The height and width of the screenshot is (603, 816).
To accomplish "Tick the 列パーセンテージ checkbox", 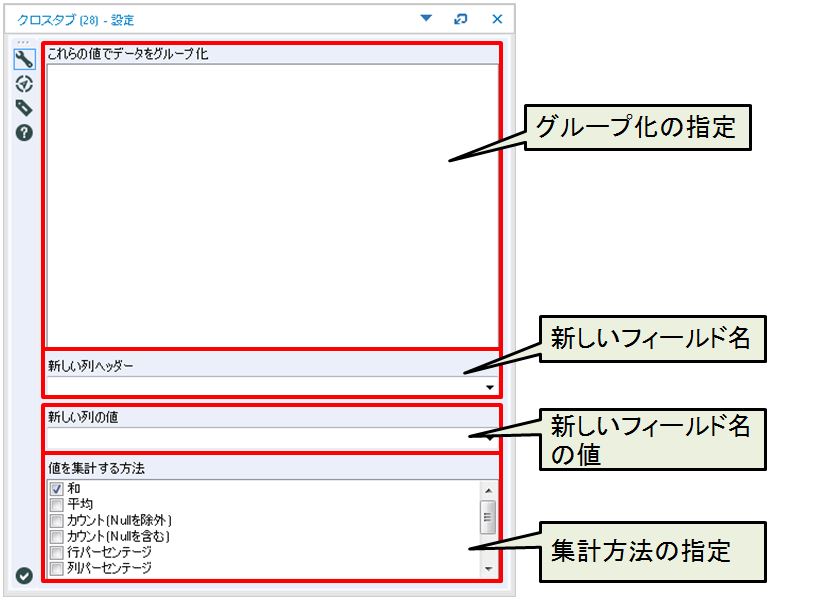I will (56, 569).
